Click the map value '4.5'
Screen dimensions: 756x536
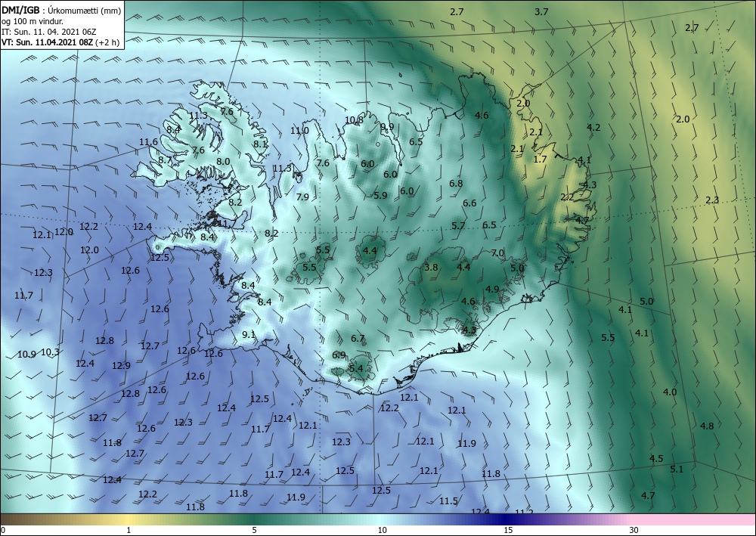click(x=657, y=458)
